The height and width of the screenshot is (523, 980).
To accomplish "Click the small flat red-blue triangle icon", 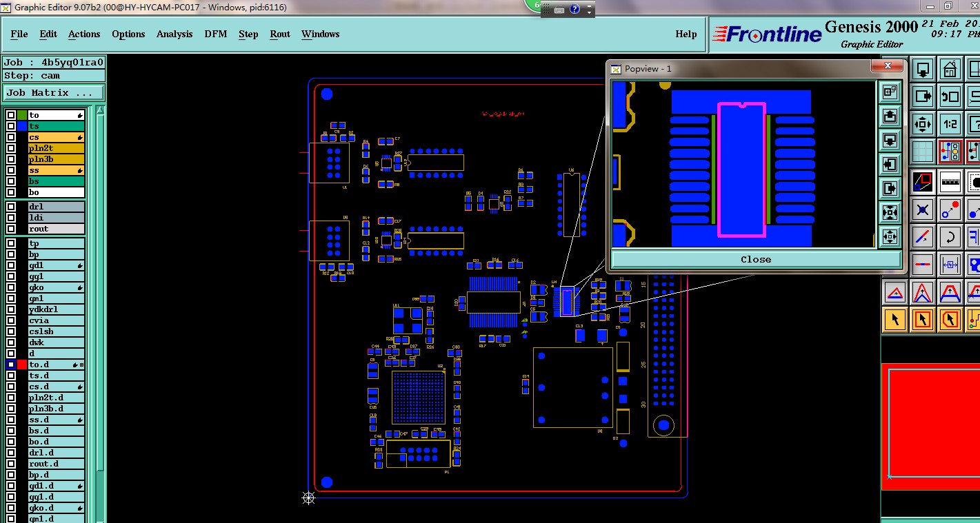I will coord(895,292).
